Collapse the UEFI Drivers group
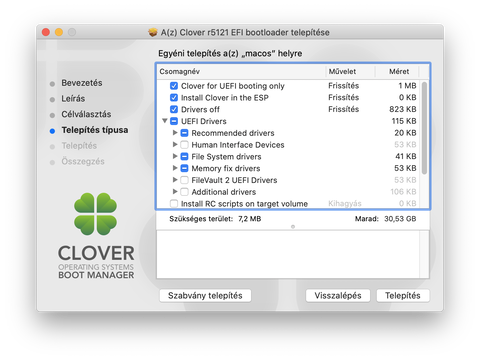 pyautogui.click(x=165, y=121)
